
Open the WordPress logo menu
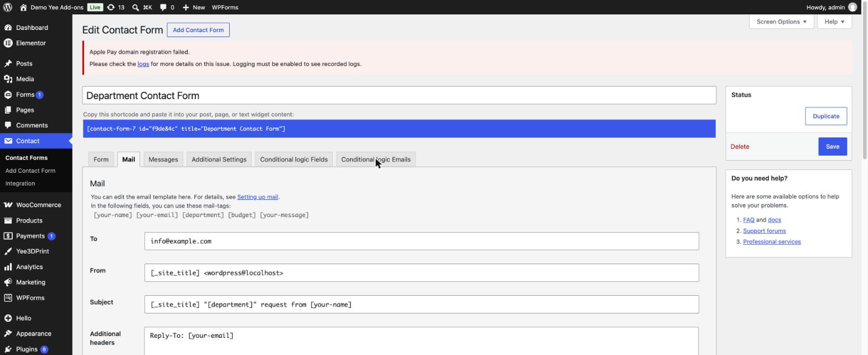click(8, 7)
